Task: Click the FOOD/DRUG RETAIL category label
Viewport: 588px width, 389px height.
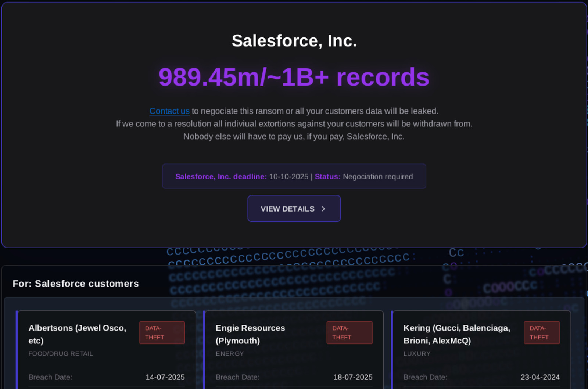Action: pos(61,354)
